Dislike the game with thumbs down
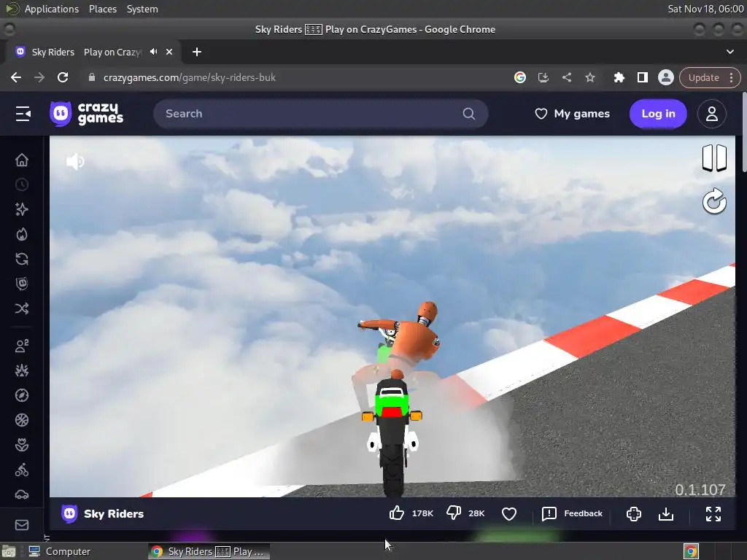This screenshot has width=747, height=560. (454, 513)
